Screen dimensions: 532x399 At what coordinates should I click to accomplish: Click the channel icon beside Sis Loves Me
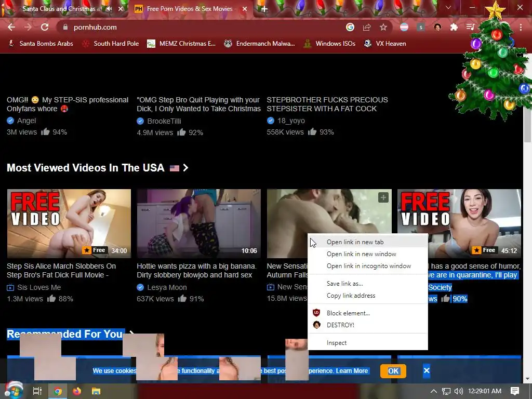(x=10, y=287)
